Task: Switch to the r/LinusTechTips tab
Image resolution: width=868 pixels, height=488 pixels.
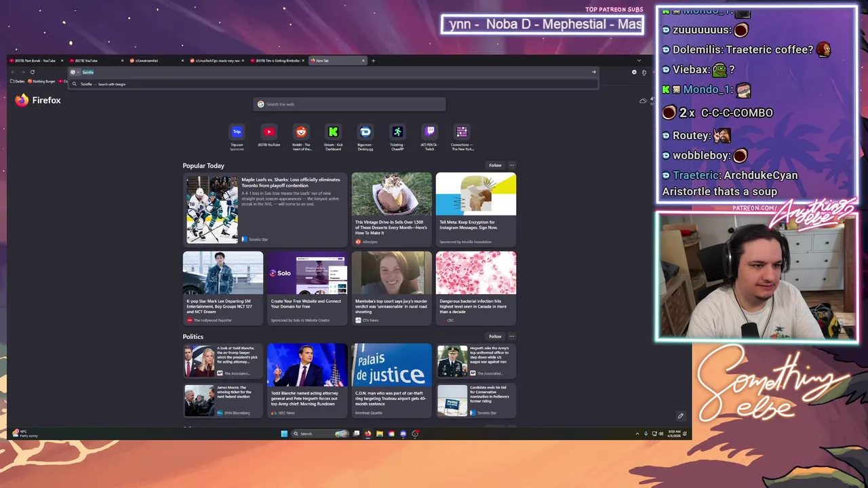Action: [x=216, y=60]
